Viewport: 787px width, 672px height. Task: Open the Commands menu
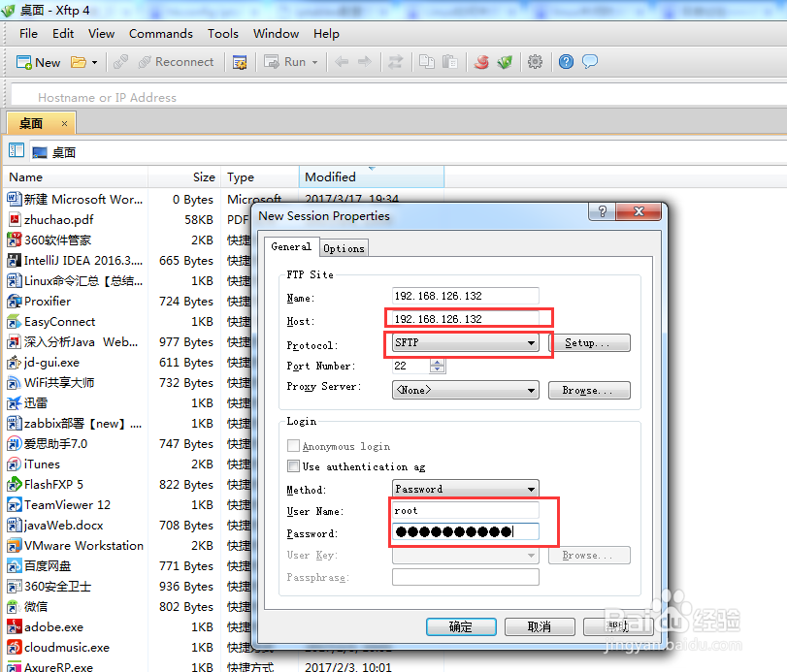coord(161,34)
